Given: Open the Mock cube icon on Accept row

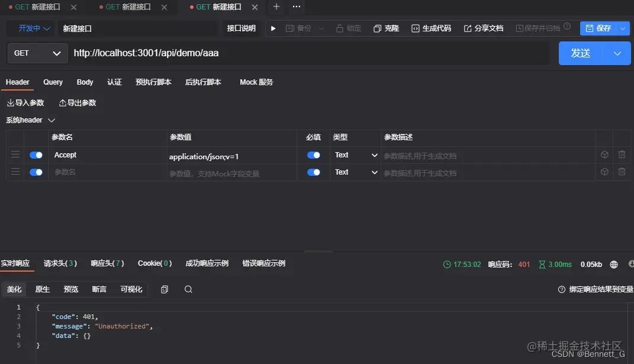Looking at the screenshot, I should tap(604, 154).
